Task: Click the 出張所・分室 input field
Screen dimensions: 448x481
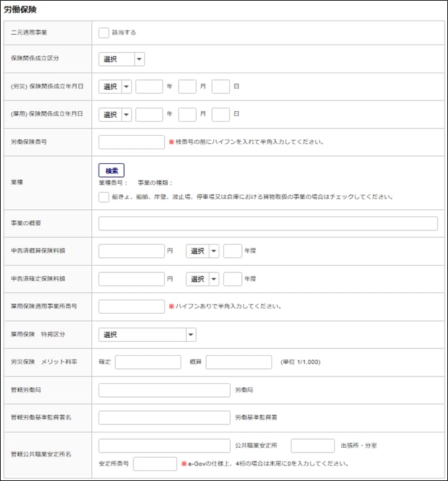Action: click(x=313, y=445)
